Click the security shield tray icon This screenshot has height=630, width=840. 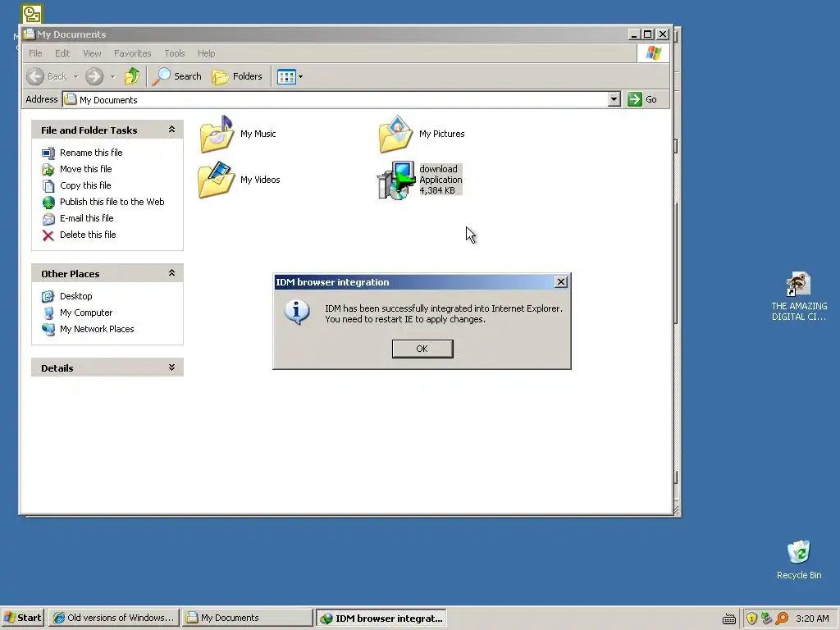coord(751,619)
